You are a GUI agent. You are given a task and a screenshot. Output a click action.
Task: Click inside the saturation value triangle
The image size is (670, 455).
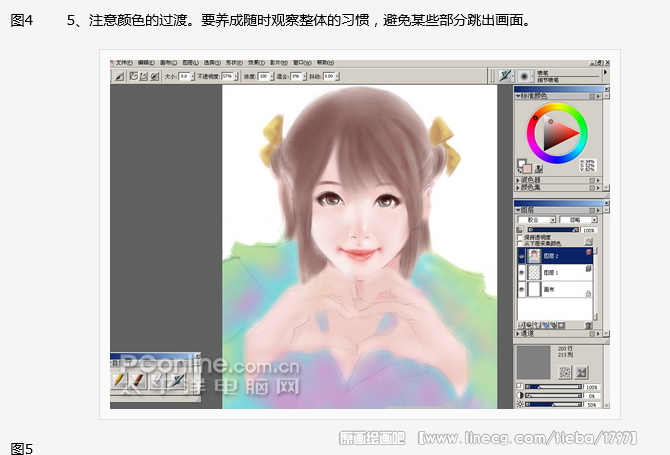(557, 133)
